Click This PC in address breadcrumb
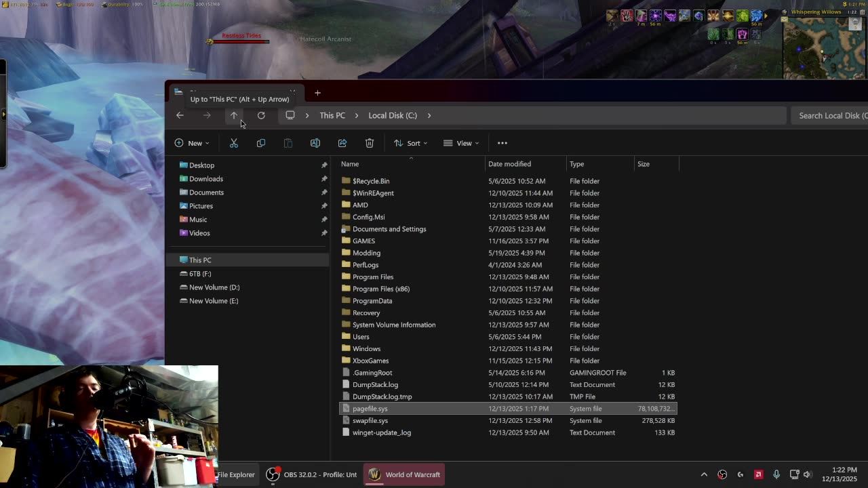The image size is (868, 488). click(x=332, y=115)
